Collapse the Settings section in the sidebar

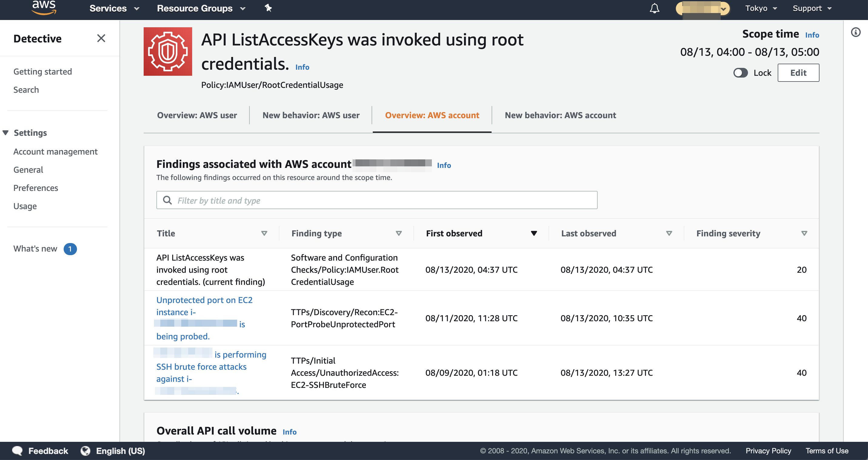(x=6, y=133)
